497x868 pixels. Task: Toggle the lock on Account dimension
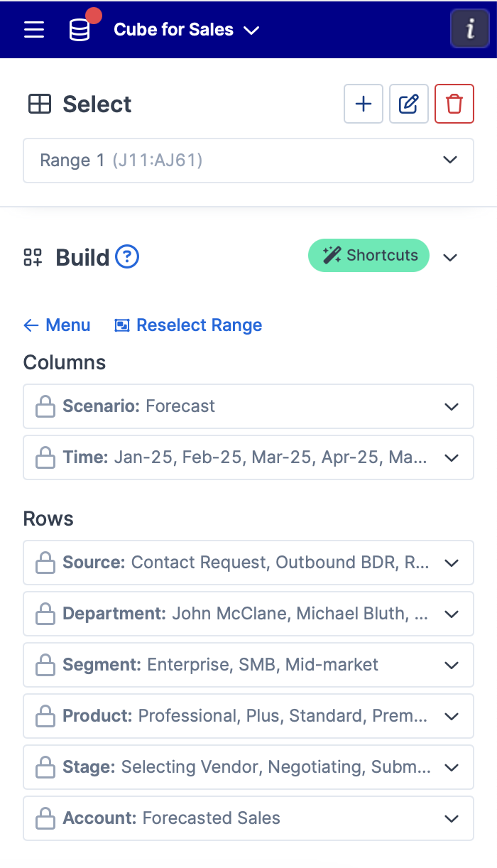coord(45,818)
